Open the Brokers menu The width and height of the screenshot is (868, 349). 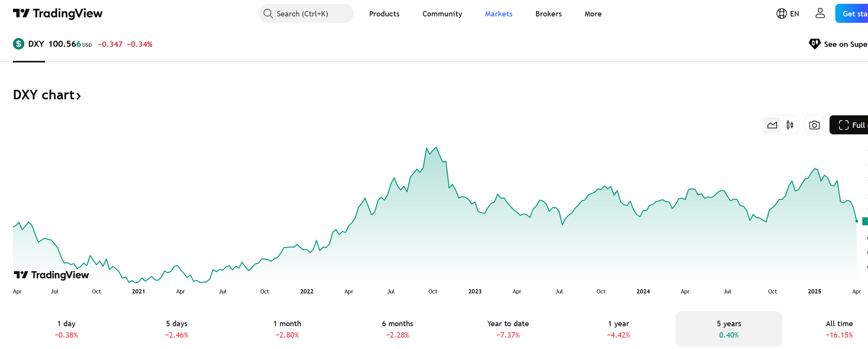548,14
